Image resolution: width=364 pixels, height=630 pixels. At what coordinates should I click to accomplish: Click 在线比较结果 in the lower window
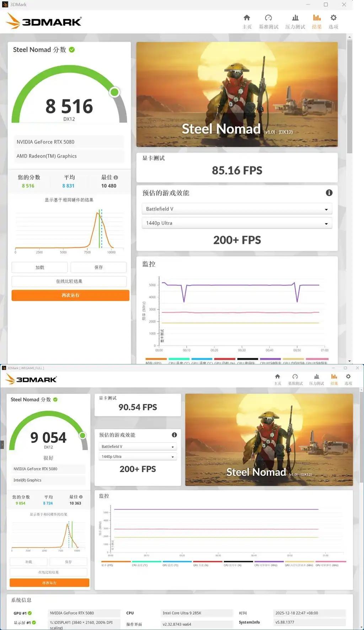point(48,572)
